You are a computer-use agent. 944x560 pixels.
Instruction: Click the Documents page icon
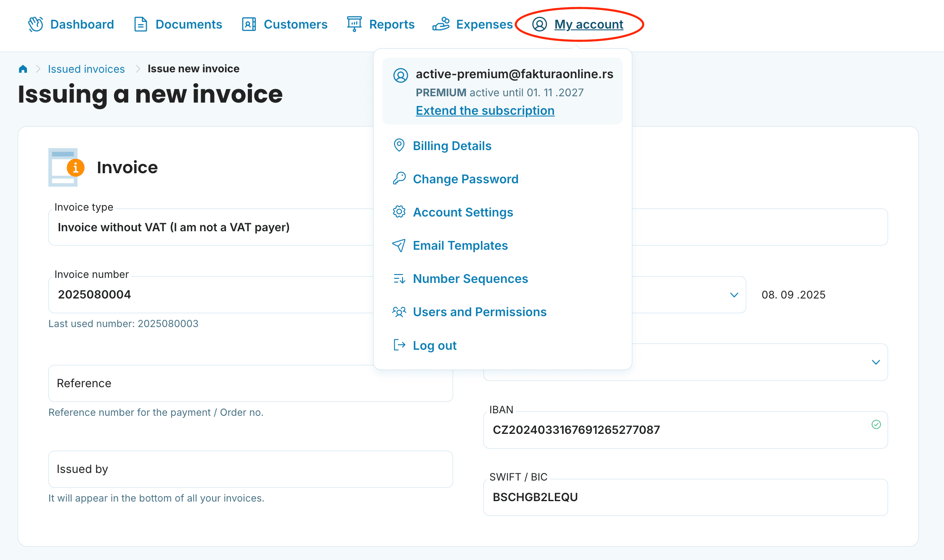point(141,24)
